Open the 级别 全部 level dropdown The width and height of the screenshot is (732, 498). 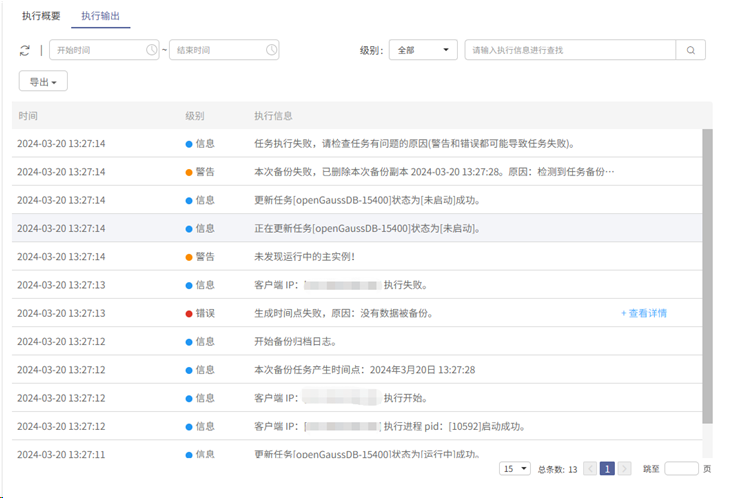pyautogui.click(x=423, y=50)
